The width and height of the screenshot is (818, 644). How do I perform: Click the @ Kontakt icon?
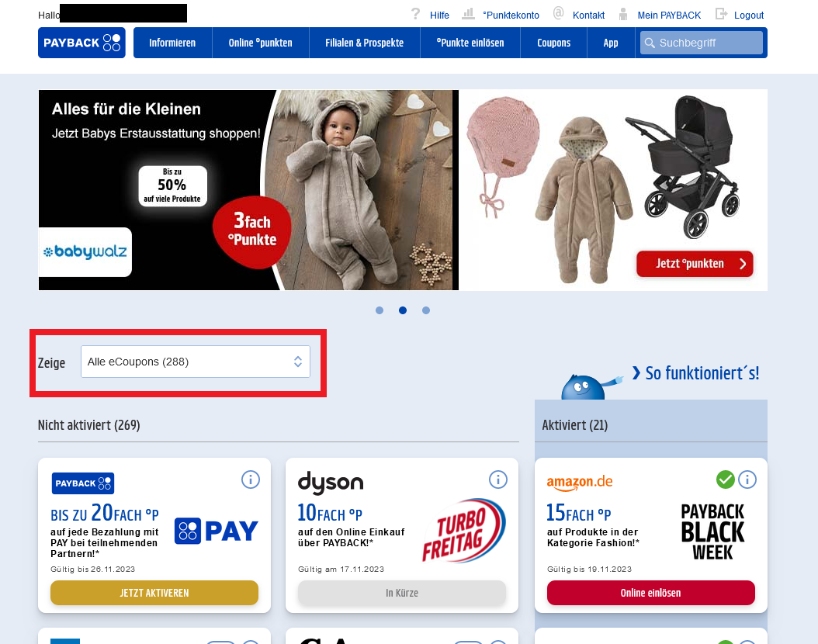click(559, 14)
